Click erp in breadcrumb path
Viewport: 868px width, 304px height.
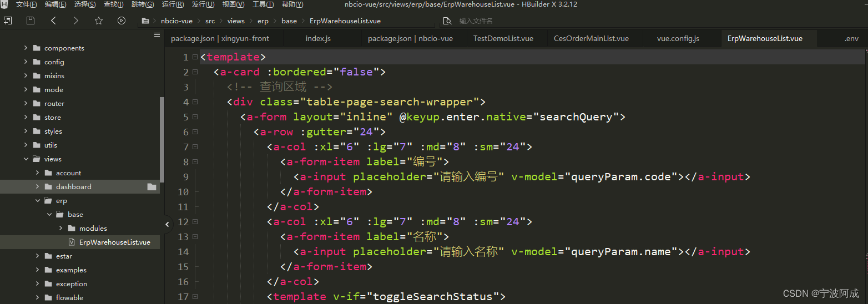point(263,21)
